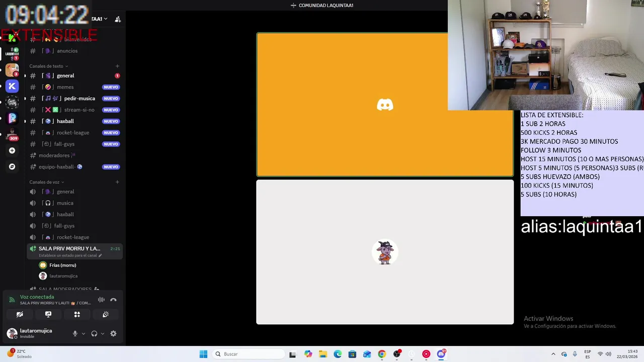Screen dimensions: 644x362
Task: Open the soundboard button
Action: (x=106, y=314)
